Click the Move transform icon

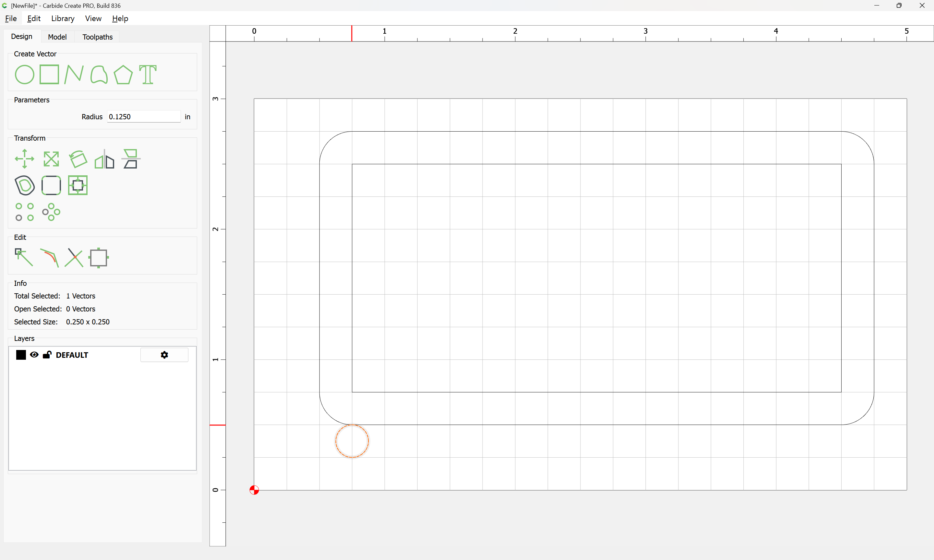25,159
